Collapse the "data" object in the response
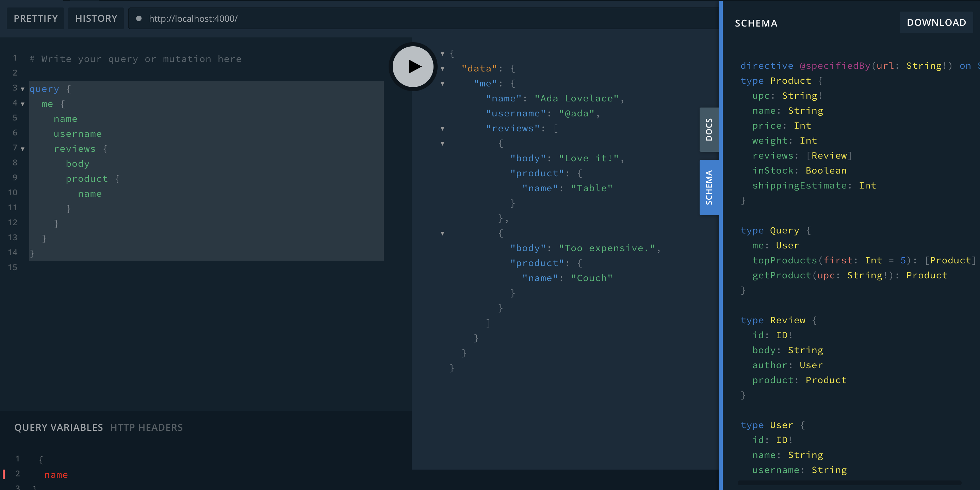This screenshot has height=490, width=980. [x=442, y=68]
